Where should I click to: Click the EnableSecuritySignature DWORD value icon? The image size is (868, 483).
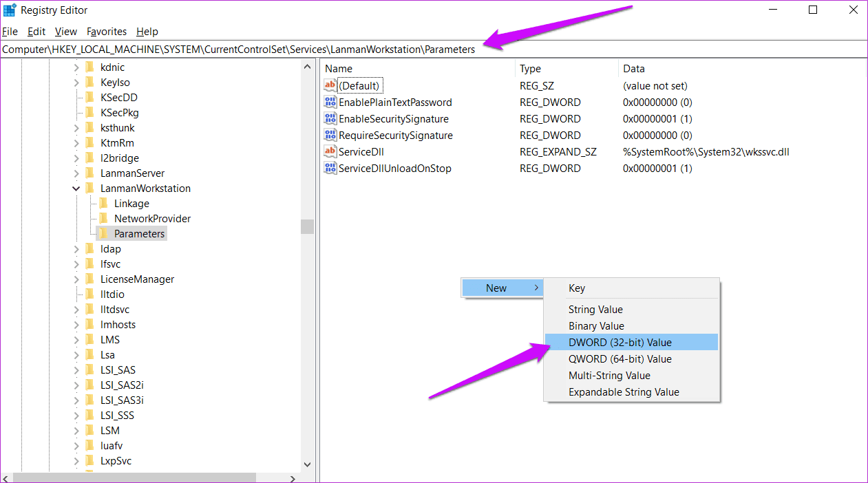click(x=330, y=118)
